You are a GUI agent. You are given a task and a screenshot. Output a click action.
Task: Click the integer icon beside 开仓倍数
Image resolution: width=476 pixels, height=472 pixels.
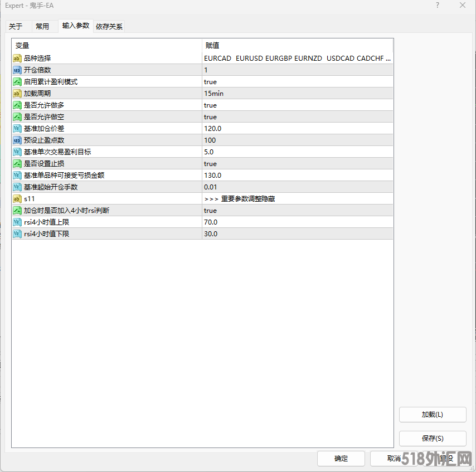(17, 70)
